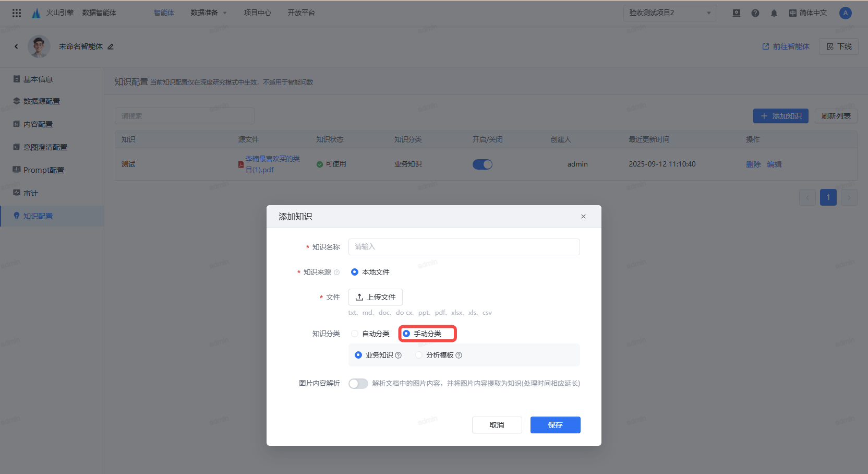Click the admin creator cell
The image size is (868, 474).
[577, 164]
